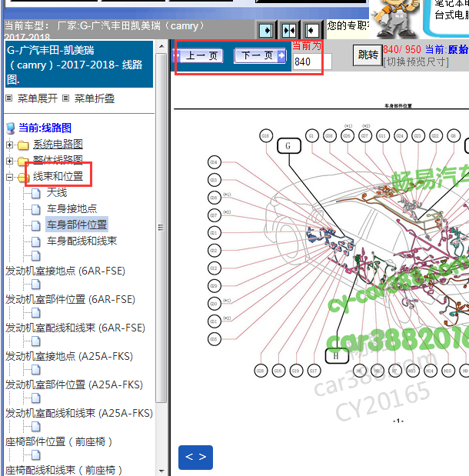This screenshot has width=469, height=476.
Task: Select 车身配线和线束 in the tree
Action: click(x=81, y=241)
